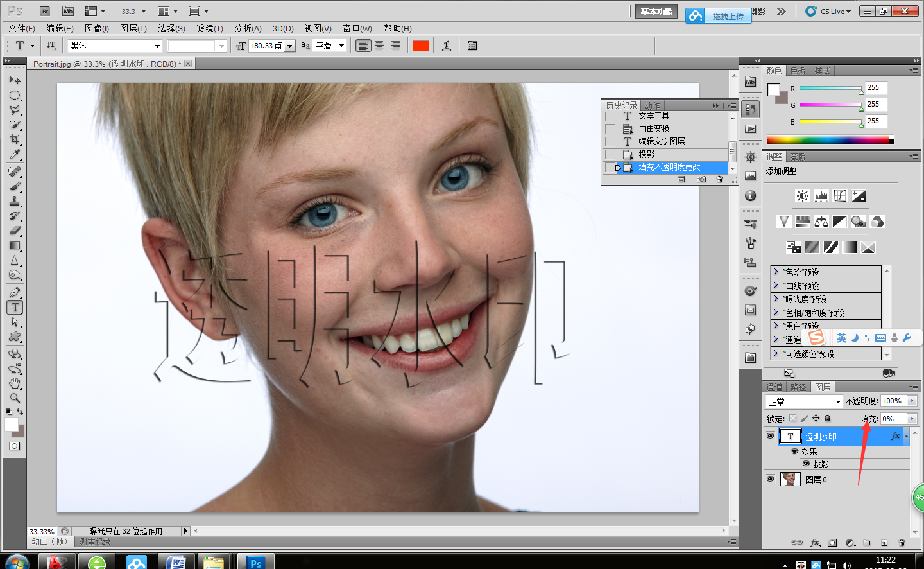Select the Gradient tool
This screenshot has height=569, width=924.
15,245
